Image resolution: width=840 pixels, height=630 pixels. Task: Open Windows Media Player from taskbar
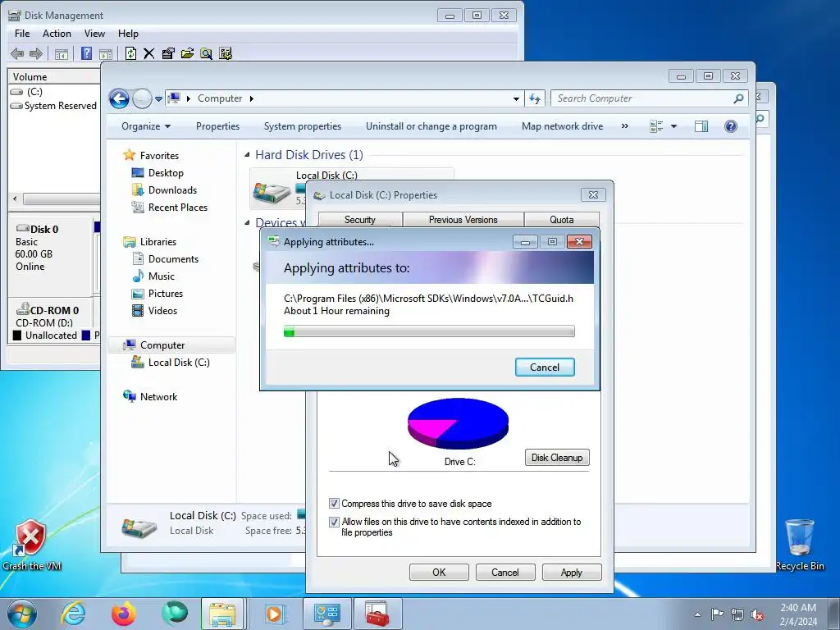[274, 614]
